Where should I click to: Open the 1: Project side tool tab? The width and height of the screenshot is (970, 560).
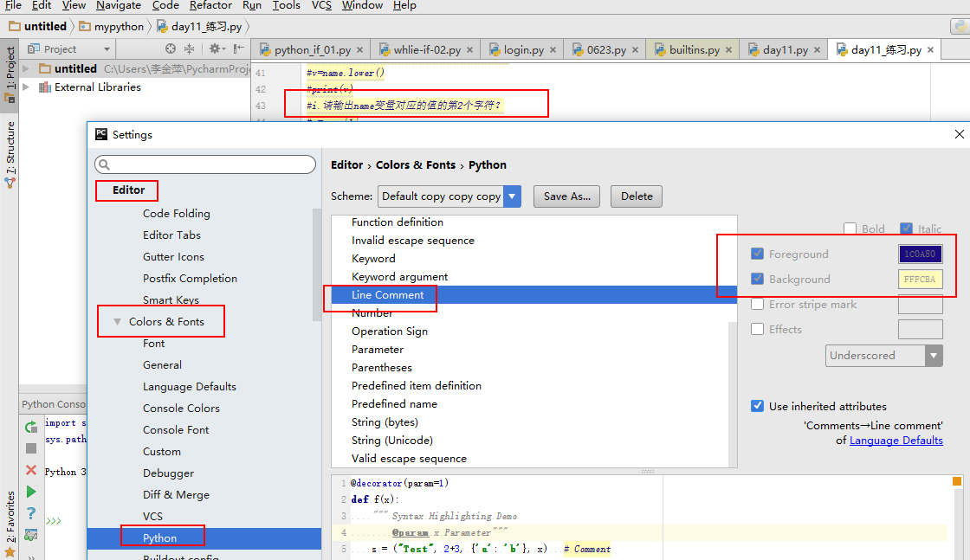coord(10,74)
